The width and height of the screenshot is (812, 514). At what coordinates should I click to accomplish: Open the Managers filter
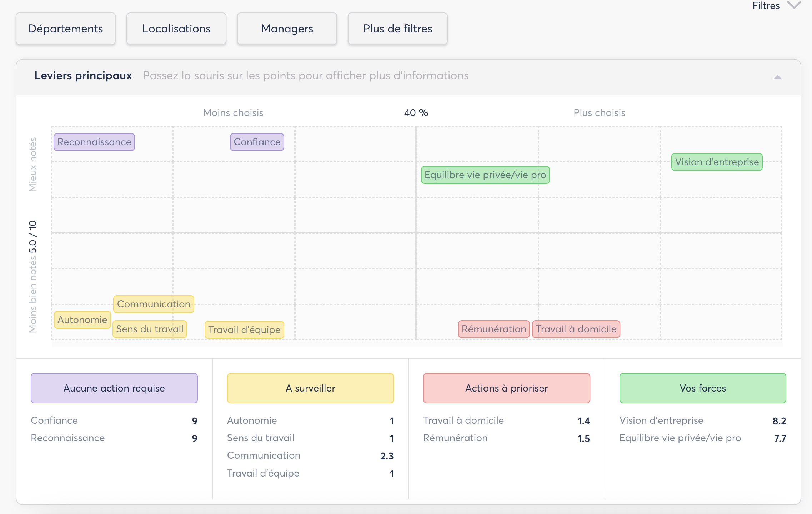[287, 29]
